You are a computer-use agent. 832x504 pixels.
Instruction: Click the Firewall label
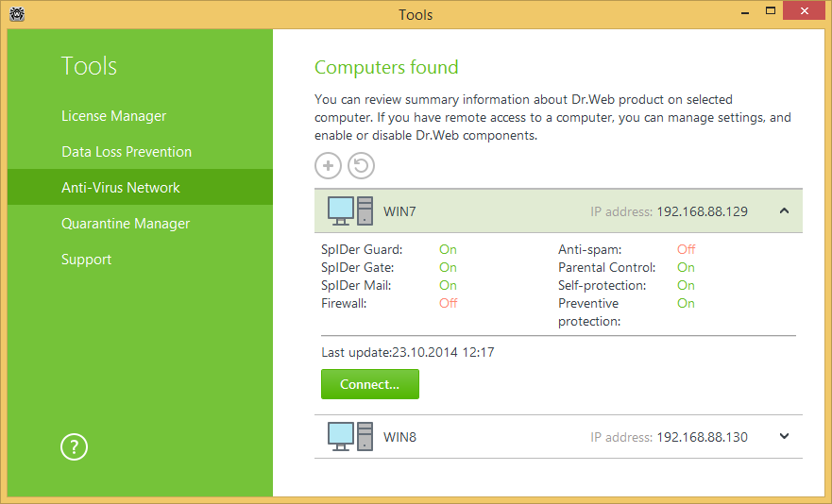[x=344, y=304]
